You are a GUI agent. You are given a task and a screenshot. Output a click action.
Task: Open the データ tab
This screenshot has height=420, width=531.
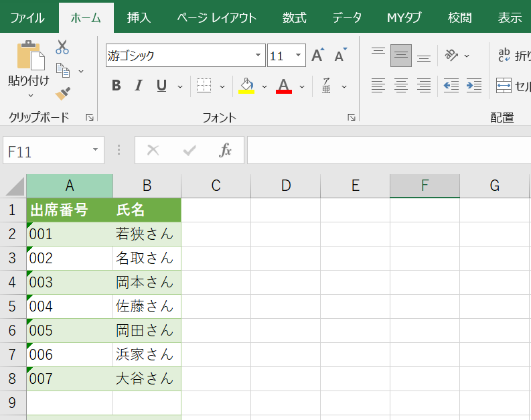(x=347, y=17)
